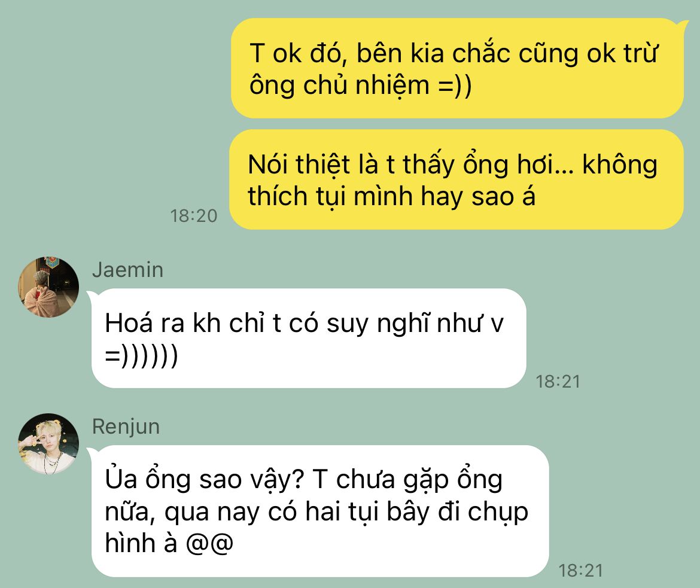Tap the Renjun sender name

126,427
